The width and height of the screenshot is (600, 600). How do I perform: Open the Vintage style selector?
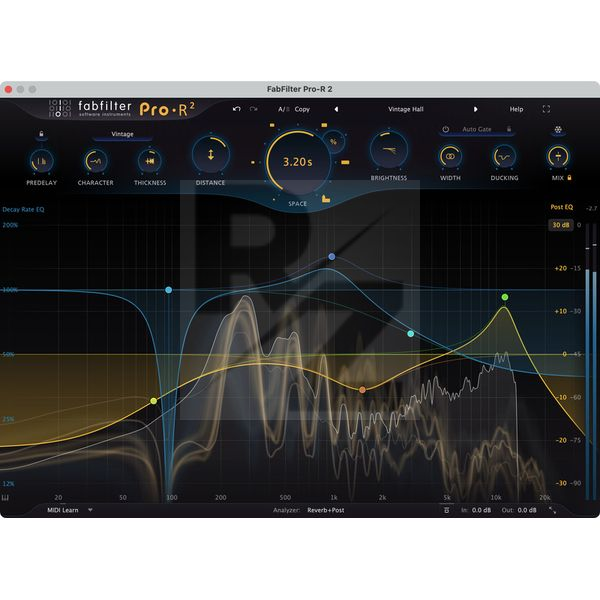click(122, 134)
